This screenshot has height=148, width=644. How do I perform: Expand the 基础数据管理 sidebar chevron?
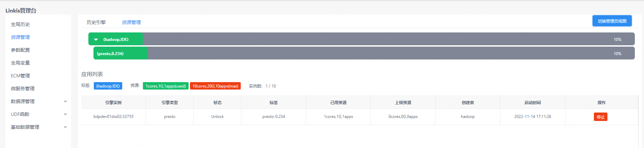click(x=65, y=127)
